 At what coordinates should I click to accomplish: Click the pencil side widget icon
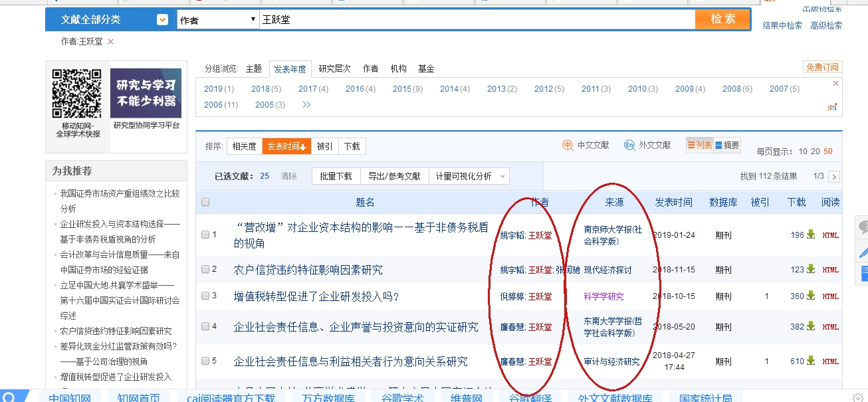point(862,251)
